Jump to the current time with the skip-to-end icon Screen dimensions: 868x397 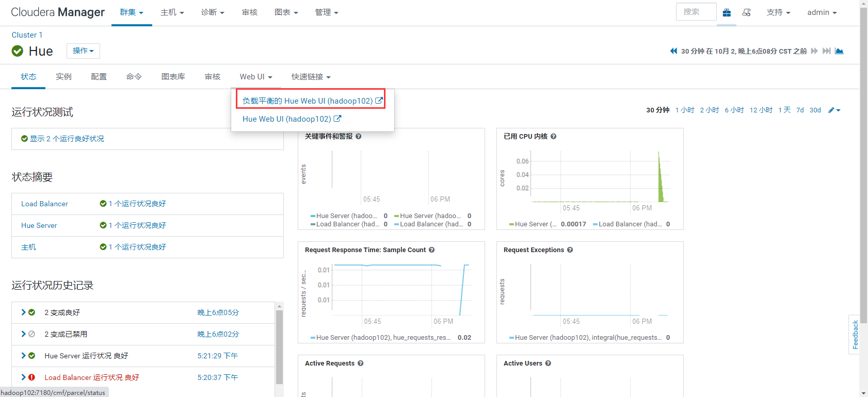pyautogui.click(x=826, y=51)
